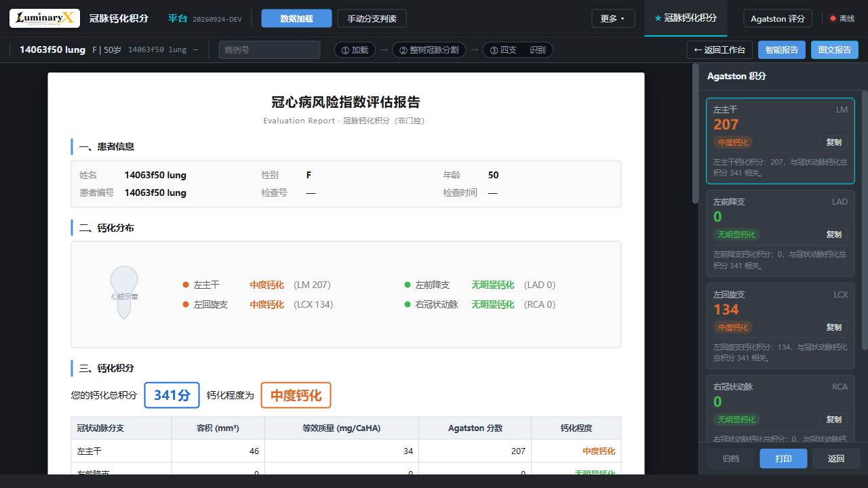The height and width of the screenshot is (488, 868).
Task: Select the 左主干 LM score card
Action: [x=781, y=141]
